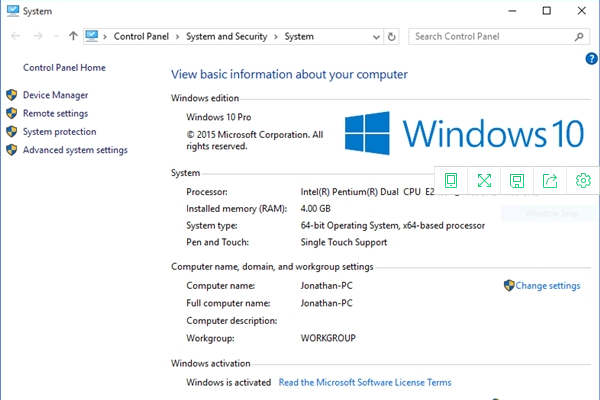Expand chevron after System and Security breadcrumb
The width and height of the screenshot is (600, 400).
pos(276,37)
